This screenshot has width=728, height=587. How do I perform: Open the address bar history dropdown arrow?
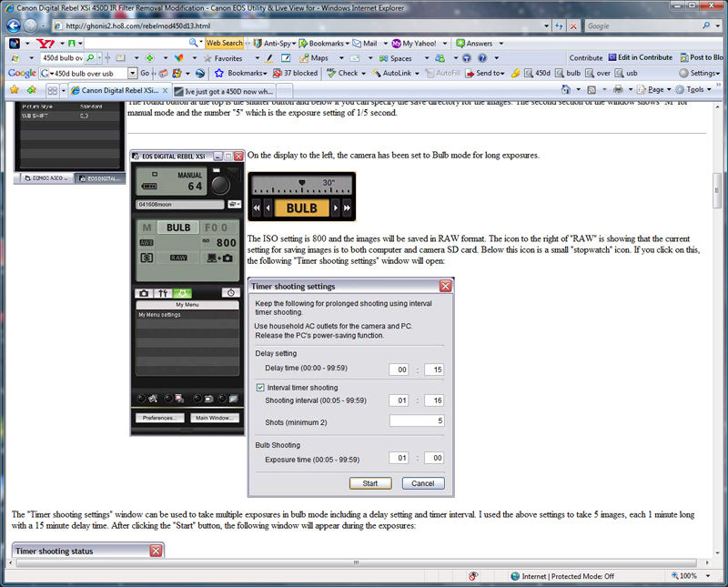pyautogui.click(x=546, y=26)
